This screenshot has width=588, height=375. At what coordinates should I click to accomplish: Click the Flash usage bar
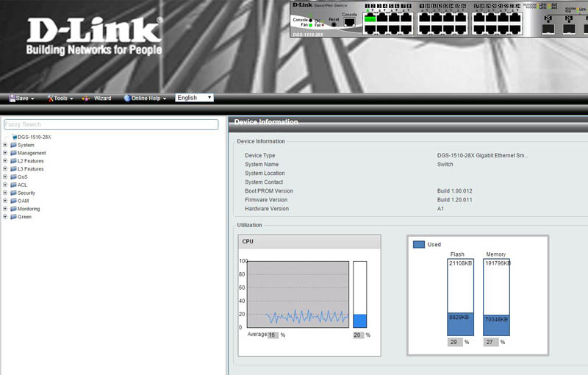461,297
